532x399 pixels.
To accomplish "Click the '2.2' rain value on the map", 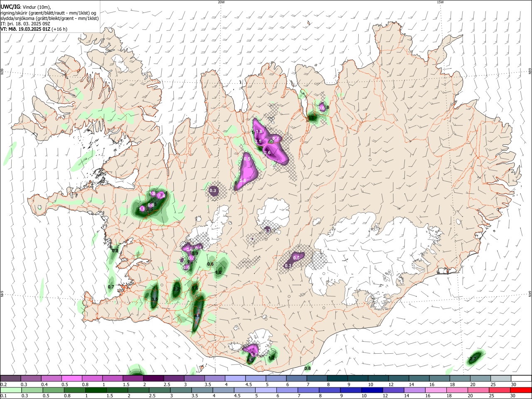I will (176, 289).
